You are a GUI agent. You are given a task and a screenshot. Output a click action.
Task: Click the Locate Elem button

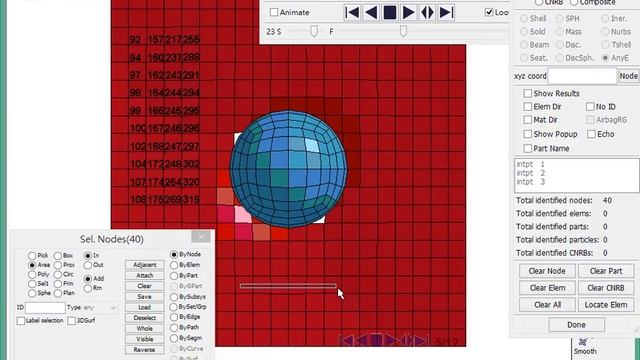click(606, 305)
